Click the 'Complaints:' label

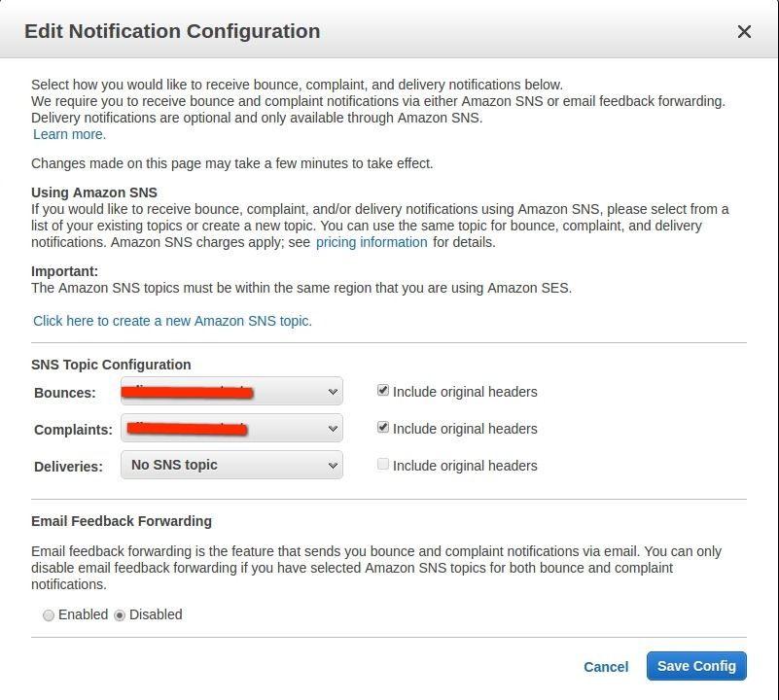[x=73, y=430]
